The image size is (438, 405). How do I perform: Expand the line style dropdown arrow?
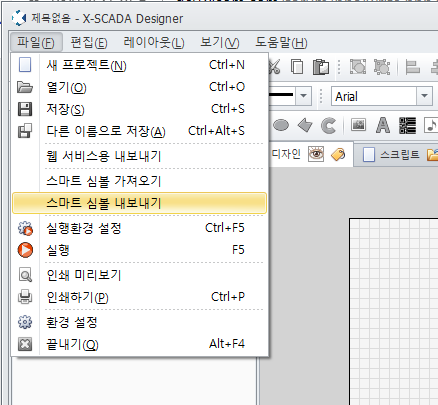tap(303, 96)
